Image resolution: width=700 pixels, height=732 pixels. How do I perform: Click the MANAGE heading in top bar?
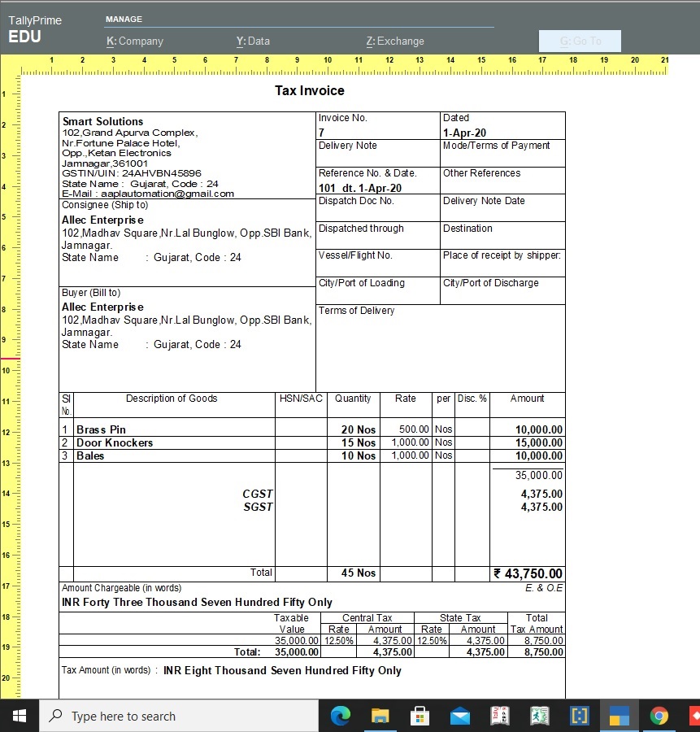[124, 19]
